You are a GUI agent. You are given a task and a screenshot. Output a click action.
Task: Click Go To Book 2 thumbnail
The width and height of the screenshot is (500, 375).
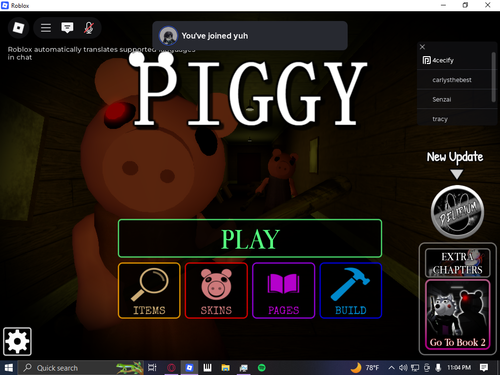457,315
